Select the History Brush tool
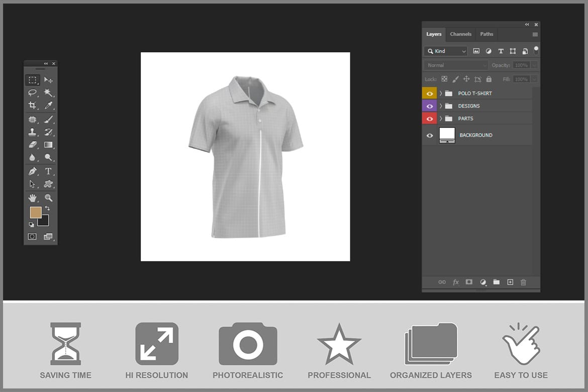The height and width of the screenshot is (392, 588). click(x=48, y=132)
